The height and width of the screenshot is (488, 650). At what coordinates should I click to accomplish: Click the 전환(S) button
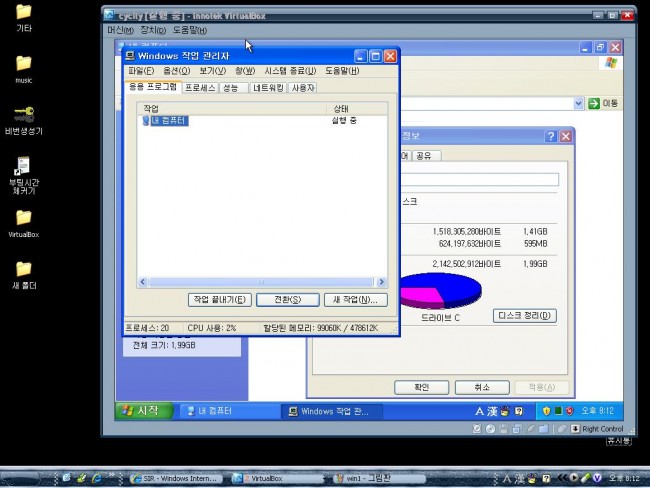(x=288, y=300)
